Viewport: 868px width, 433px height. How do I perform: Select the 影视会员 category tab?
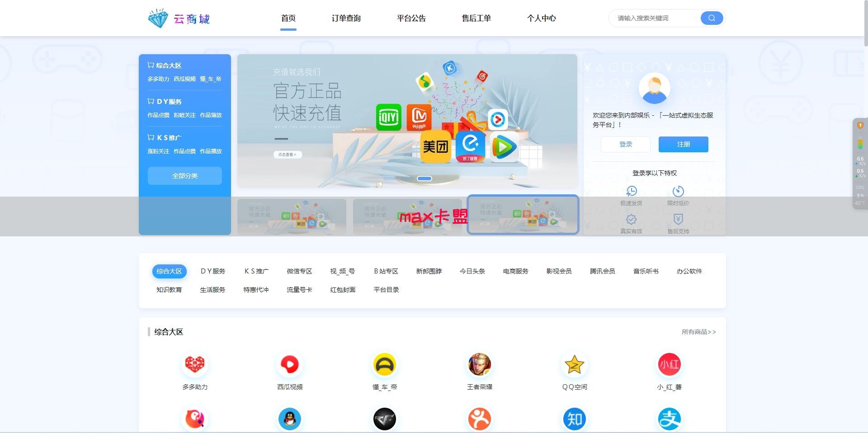559,271
